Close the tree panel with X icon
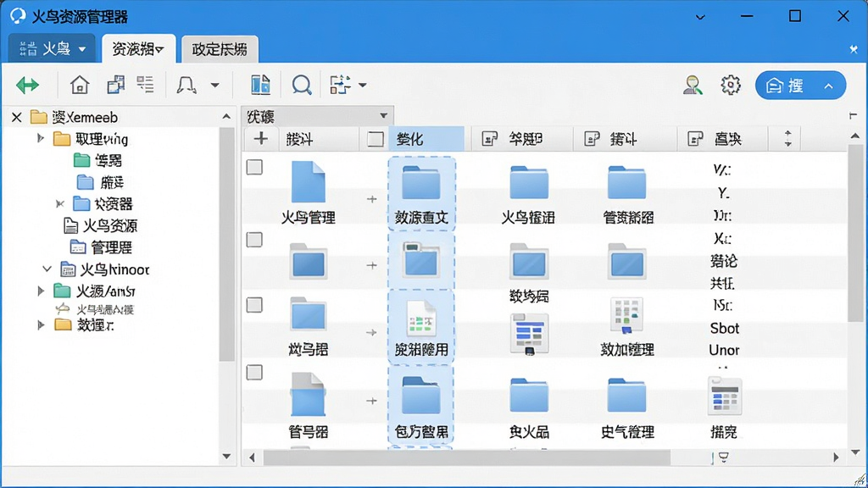Image resolution: width=868 pixels, height=488 pixels. click(x=17, y=117)
